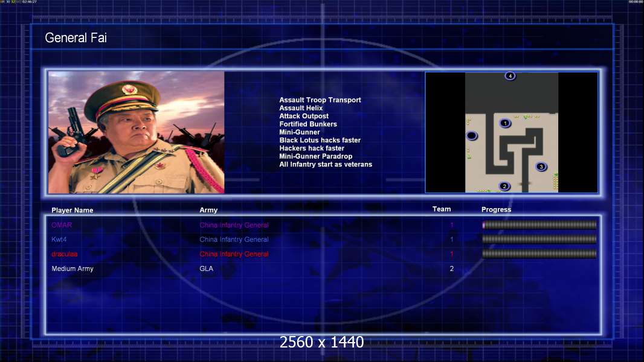Click the Player Name column header
The image size is (644, 362).
72,211
